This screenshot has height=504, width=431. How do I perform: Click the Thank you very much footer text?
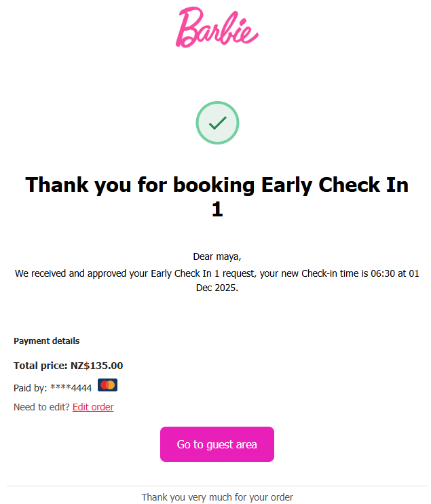(217, 497)
